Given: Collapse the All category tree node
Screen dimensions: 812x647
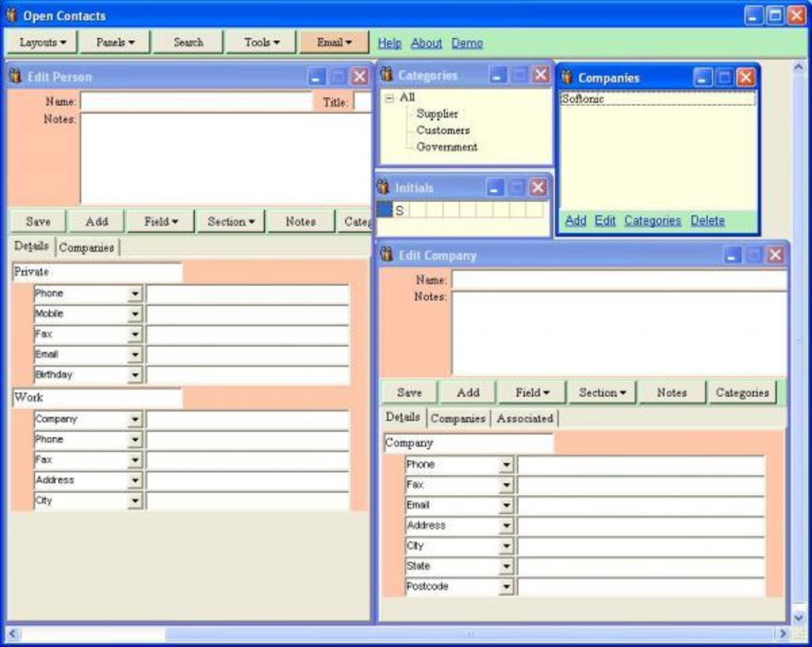Looking at the screenshot, I should (x=389, y=97).
